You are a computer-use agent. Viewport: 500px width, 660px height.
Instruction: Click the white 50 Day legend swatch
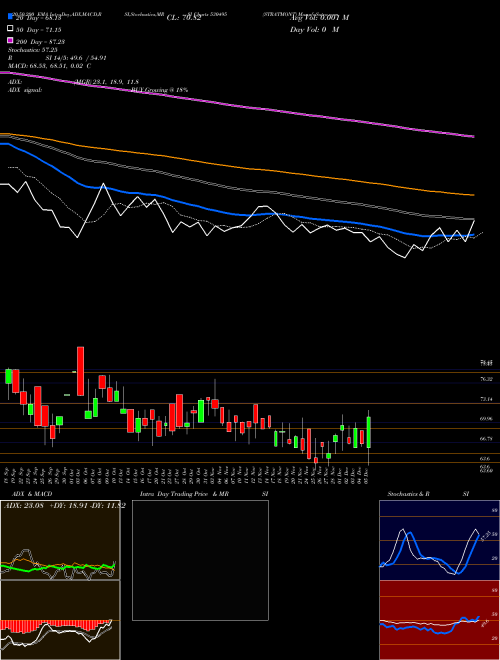(x=10, y=29)
